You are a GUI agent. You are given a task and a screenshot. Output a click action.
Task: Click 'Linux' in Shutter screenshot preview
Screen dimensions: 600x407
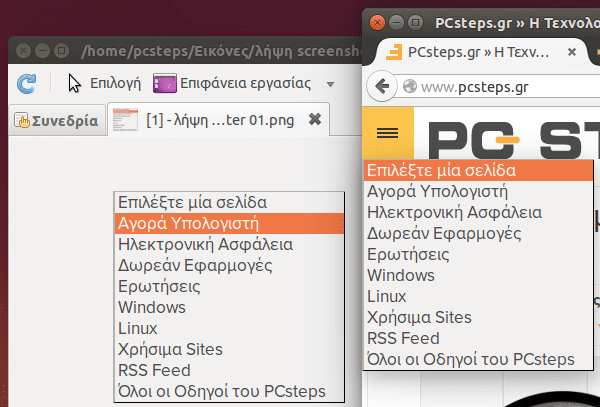pyautogui.click(x=230, y=329)
